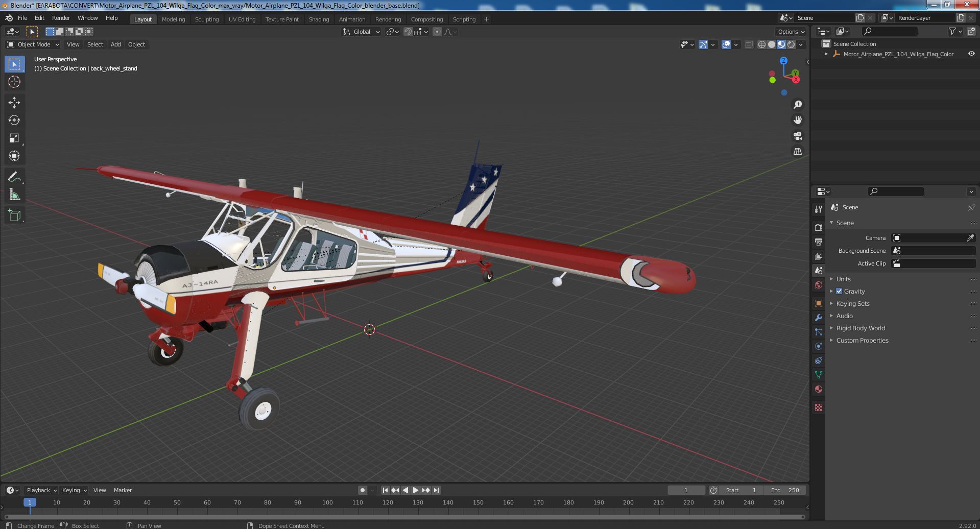Toggle auto keying record button

point(363,490)
